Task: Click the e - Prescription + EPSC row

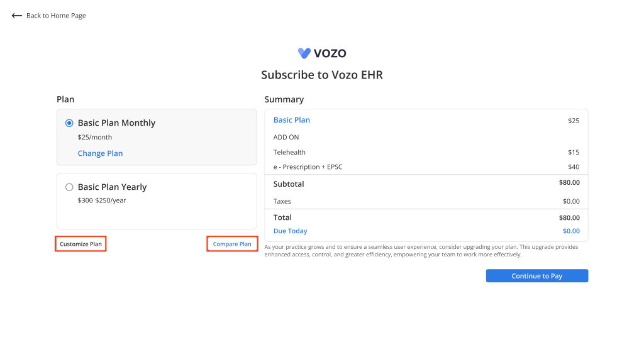Action: (x=426, y=167)
